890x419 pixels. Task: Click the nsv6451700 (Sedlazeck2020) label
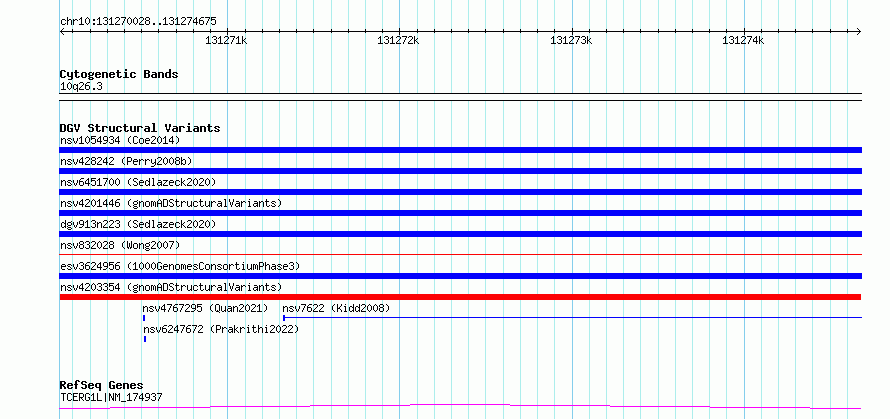tap(138, 182)
